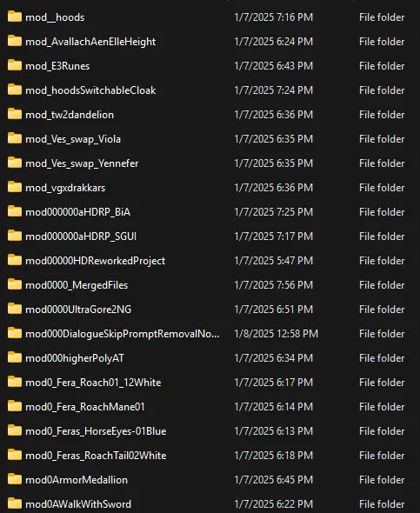Select folder icon beside mod_hoodsSwitchableCloak
420x513 pixels.
[15, 90]
